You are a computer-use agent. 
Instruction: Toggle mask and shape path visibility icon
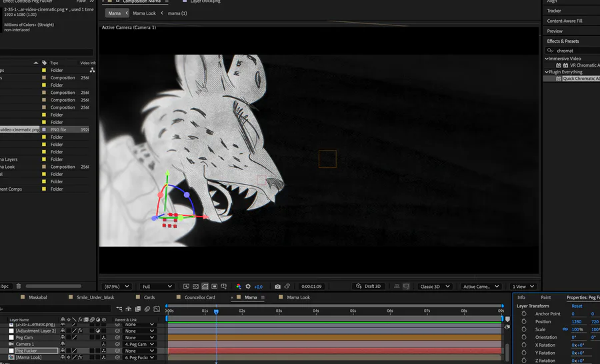click(205, 286)
